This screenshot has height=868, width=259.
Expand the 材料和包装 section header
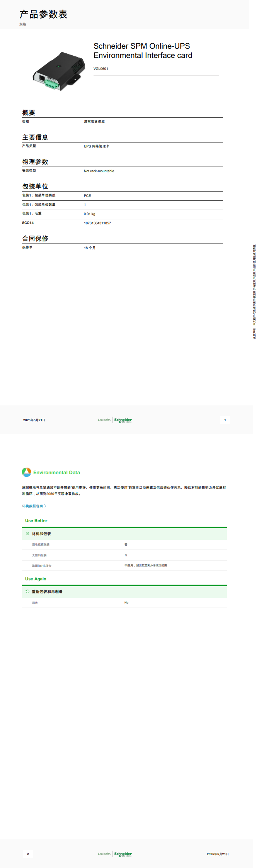tap(41, 534)
